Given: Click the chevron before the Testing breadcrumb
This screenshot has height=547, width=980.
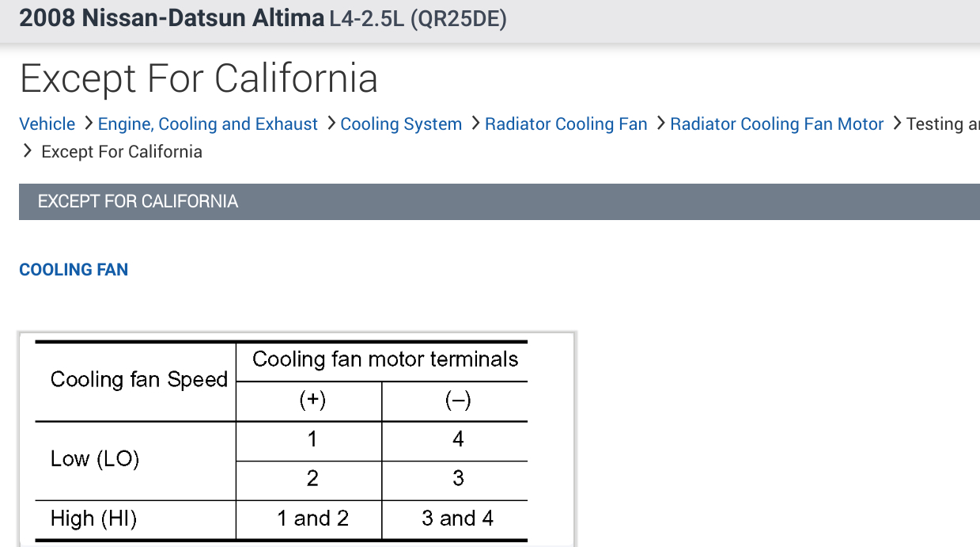Looking at the screenshot, I should [896, 123].
